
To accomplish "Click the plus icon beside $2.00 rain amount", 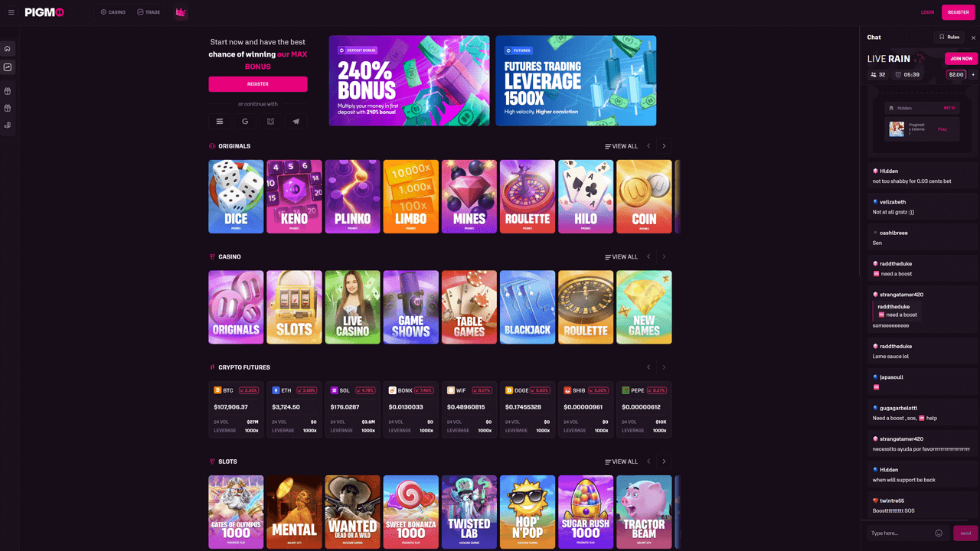I will (x=973, y=75).
